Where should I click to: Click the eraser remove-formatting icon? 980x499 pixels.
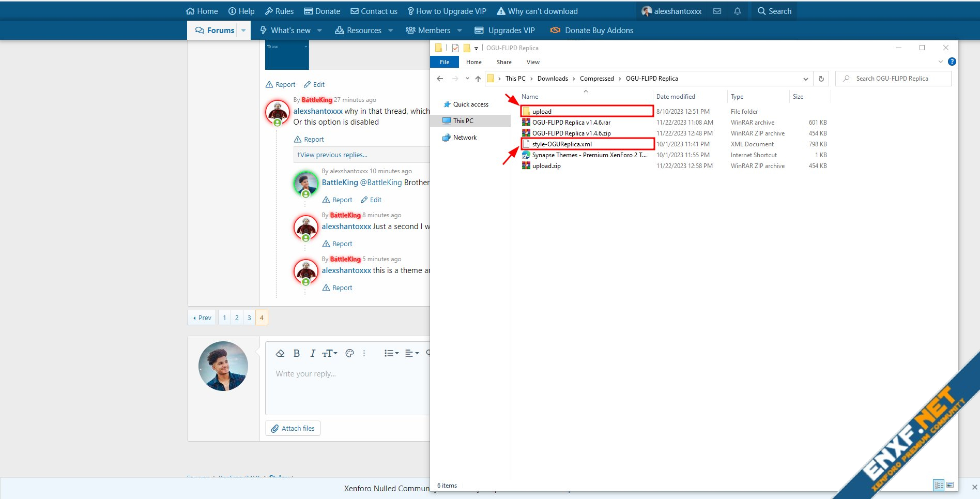[280, 353]
